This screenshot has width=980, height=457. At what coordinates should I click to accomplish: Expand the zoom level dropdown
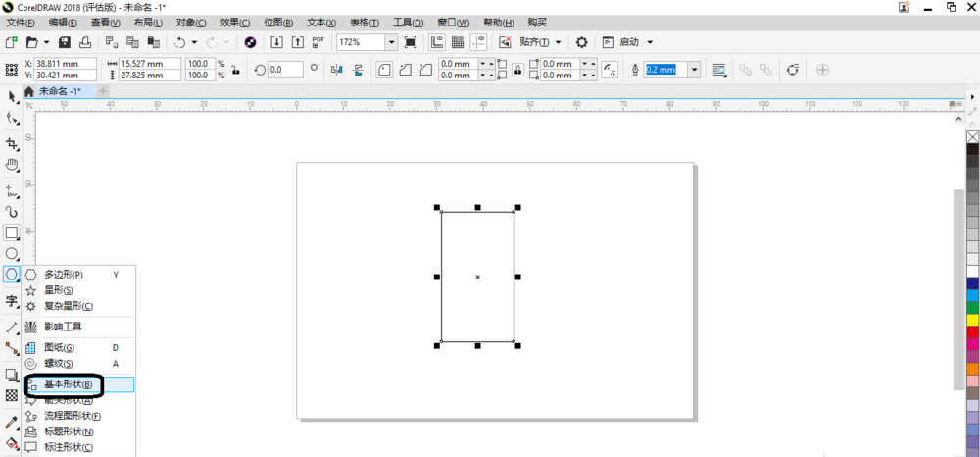(x=391, y=42)
